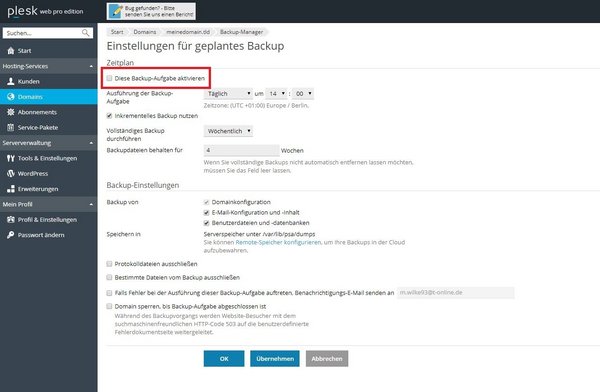The height and width of the screenshot is (392, 600).
Task: Uncheck 'E-Mail-Konfiguration und -Inhalt'
Action: point(207,212)
